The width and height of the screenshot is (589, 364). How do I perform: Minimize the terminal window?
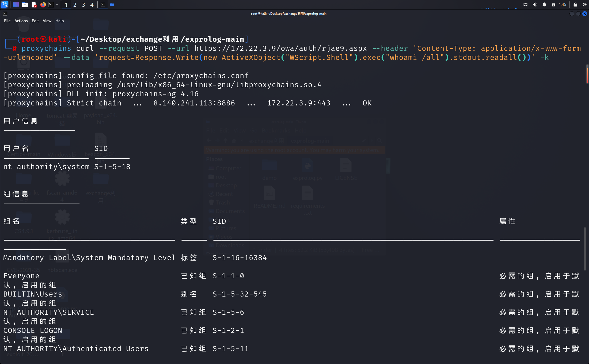pos(572,14)
